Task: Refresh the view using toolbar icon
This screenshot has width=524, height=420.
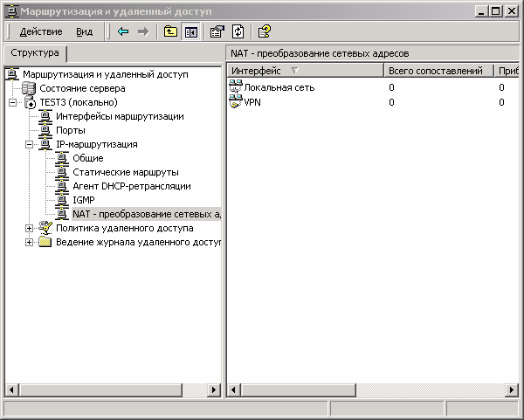Action: (236, 31)
